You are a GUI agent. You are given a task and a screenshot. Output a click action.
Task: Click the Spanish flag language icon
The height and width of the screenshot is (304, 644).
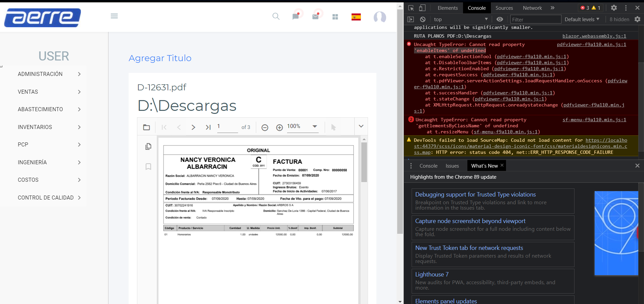pyautogui.click(x=356, y=17)
